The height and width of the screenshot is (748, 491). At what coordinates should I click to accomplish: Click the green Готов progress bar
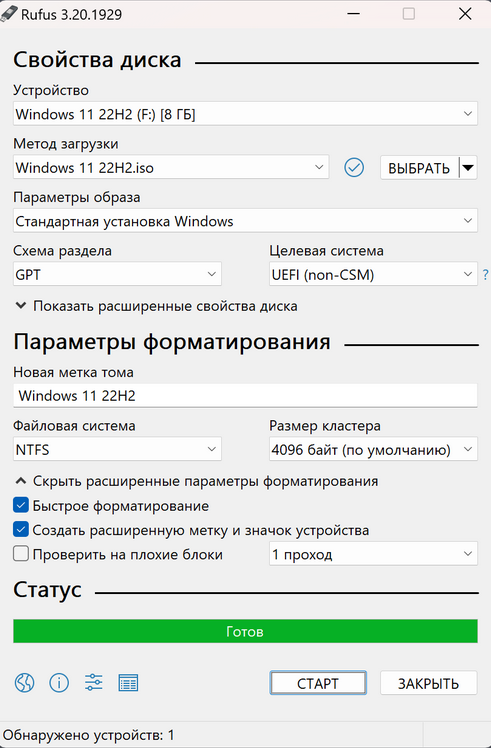click(x=245, y=631)
